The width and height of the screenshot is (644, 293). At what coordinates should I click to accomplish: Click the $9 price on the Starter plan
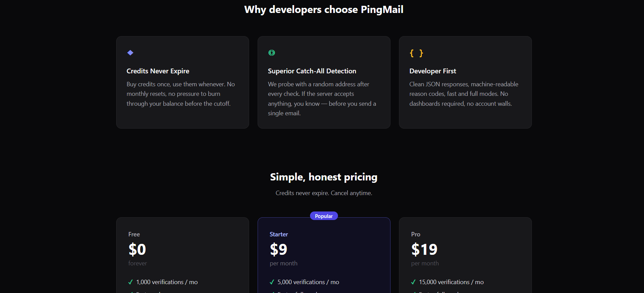[x=278, y=249]
